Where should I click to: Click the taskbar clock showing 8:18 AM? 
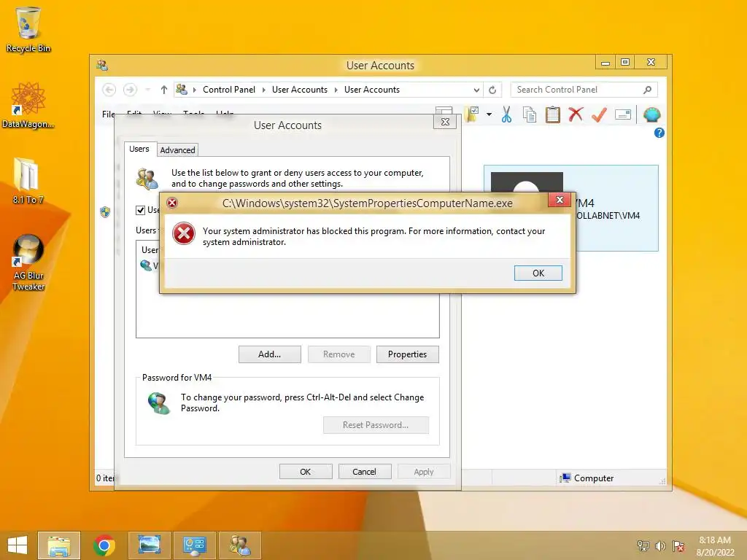click(715, 546)
